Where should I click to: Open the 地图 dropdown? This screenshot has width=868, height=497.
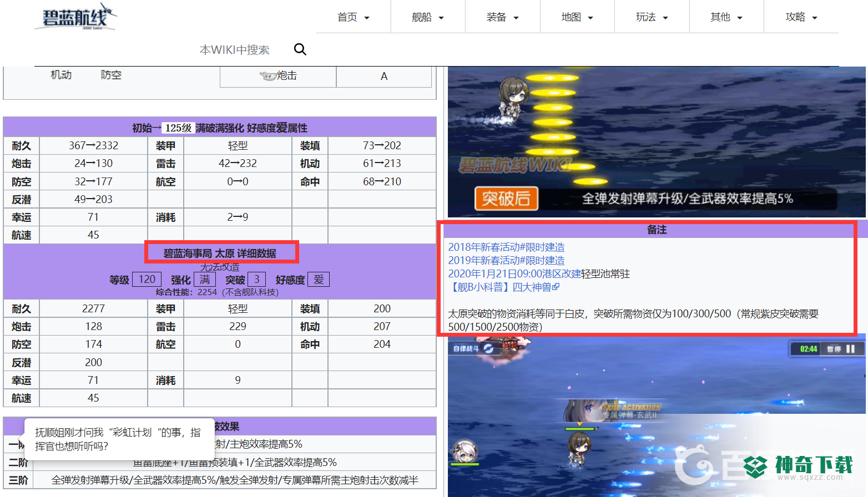pos(577,17)
